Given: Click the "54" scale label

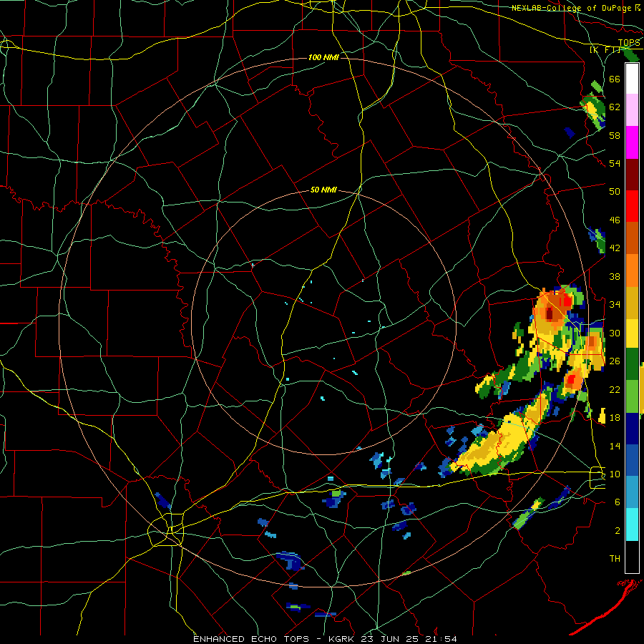Looking at the screenshot, I should (x=615, y=163).
